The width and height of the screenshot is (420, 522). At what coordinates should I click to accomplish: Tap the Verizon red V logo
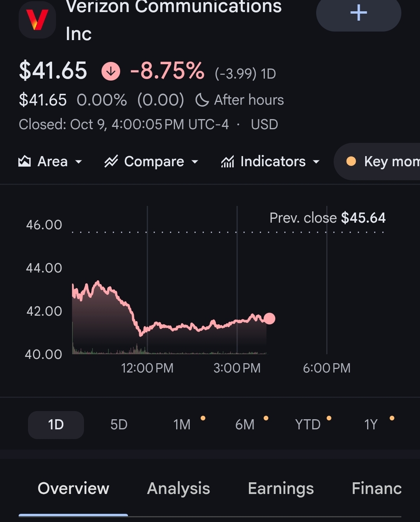[37, 20]
